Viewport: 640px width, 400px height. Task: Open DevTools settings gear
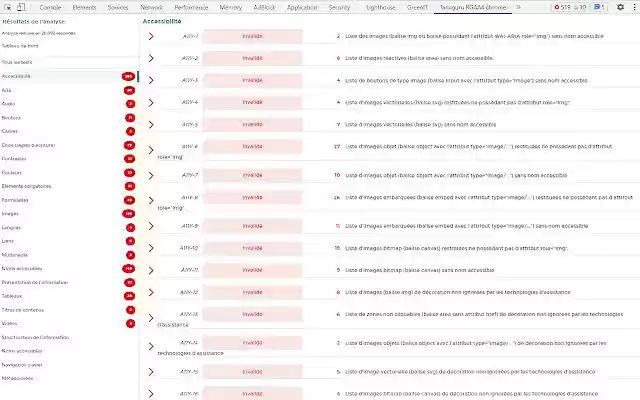point(620,7)
